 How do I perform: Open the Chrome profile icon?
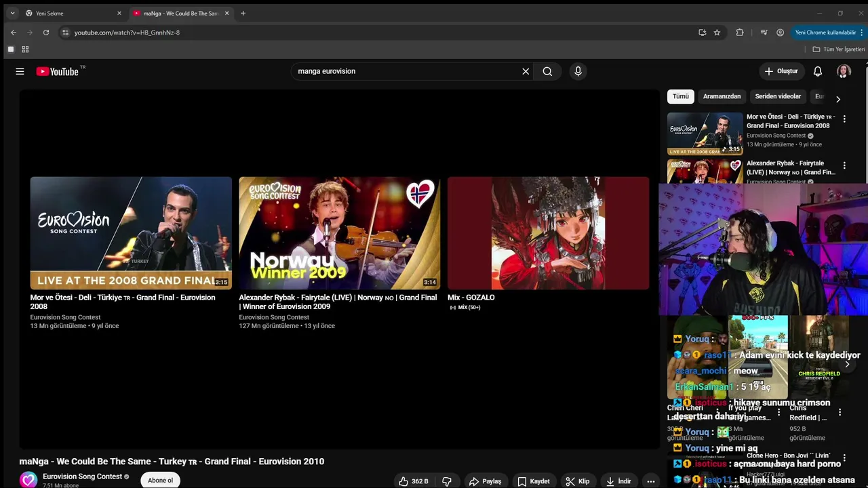[780, 33]
